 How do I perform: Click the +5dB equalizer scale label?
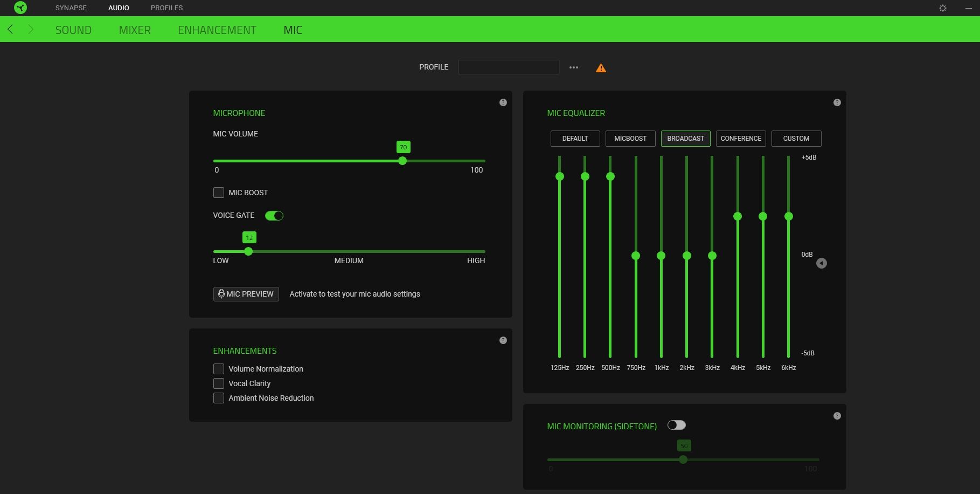[809, 157]
